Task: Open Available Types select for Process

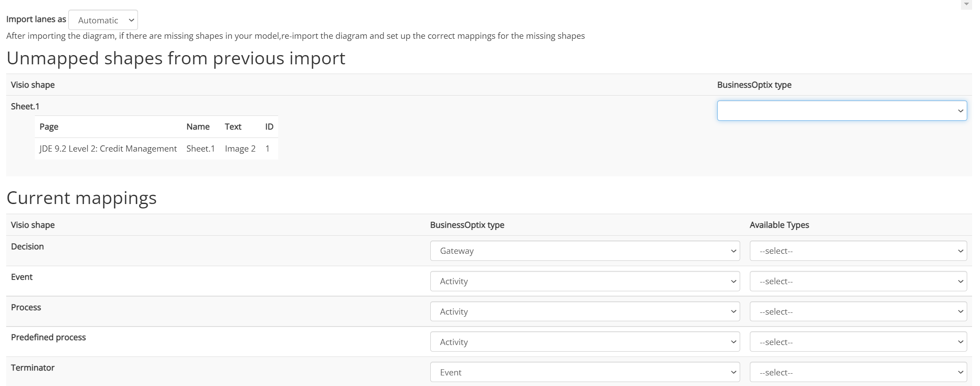Action: (x=858, y=312)
